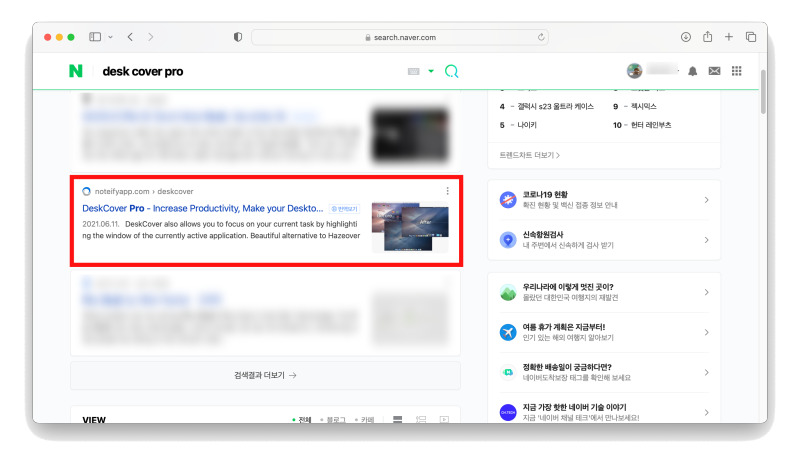Expand 정확한 배송일 chevron
Viewport: 800px width, 466px height.
(x=707, y=372)
